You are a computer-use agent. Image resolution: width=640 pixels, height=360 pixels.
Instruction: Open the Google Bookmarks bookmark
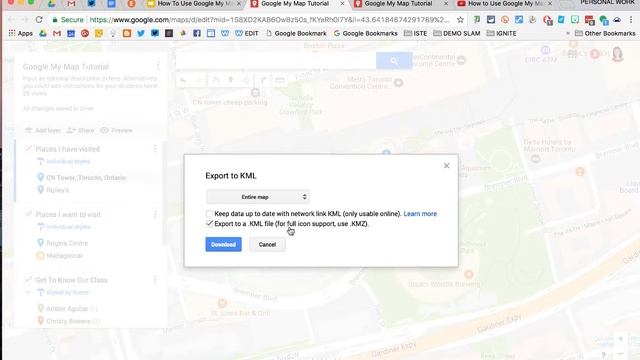click(x=366, y=33)
